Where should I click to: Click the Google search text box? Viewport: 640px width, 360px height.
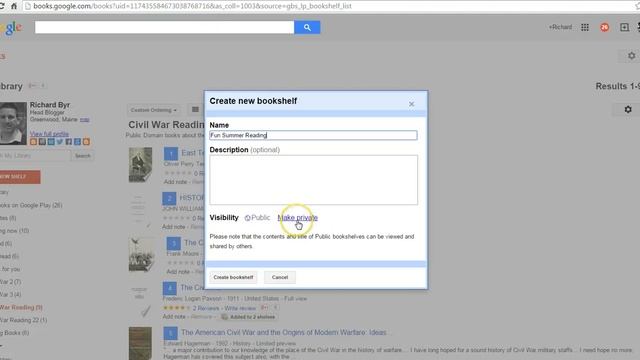164,27
